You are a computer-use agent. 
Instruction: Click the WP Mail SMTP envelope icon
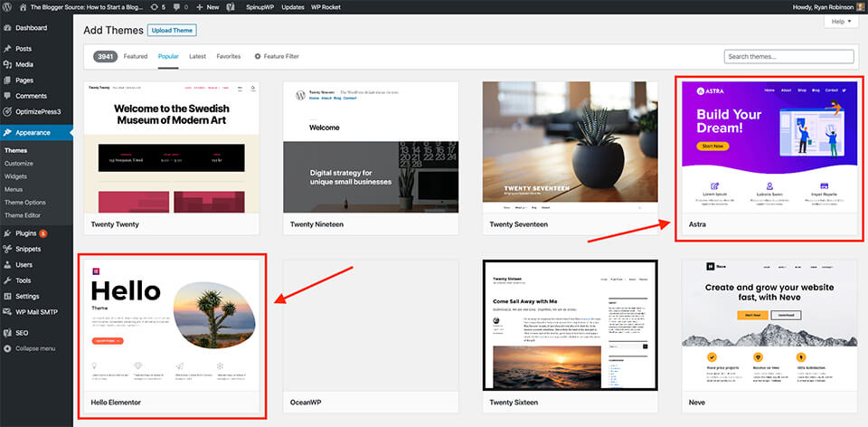(x=8, y=312)
